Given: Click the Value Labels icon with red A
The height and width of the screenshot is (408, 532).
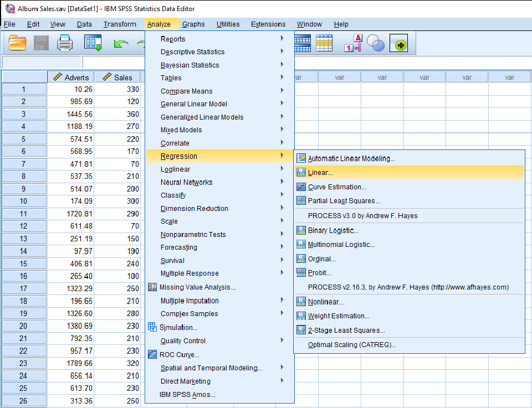Looking at the screenshot, I should point(354,43).
